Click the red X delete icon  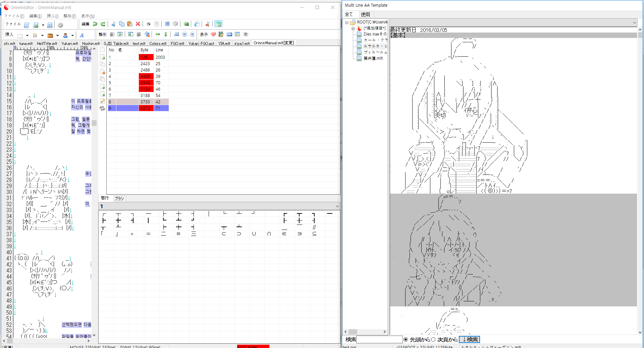click(138, 24)
